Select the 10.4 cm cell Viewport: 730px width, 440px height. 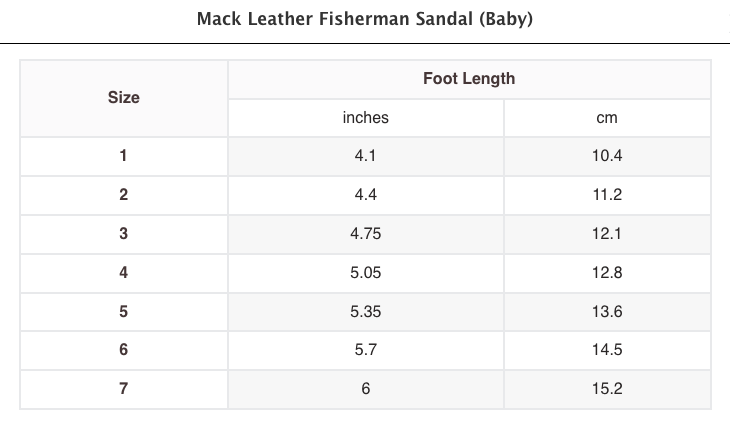pos(607,156)
